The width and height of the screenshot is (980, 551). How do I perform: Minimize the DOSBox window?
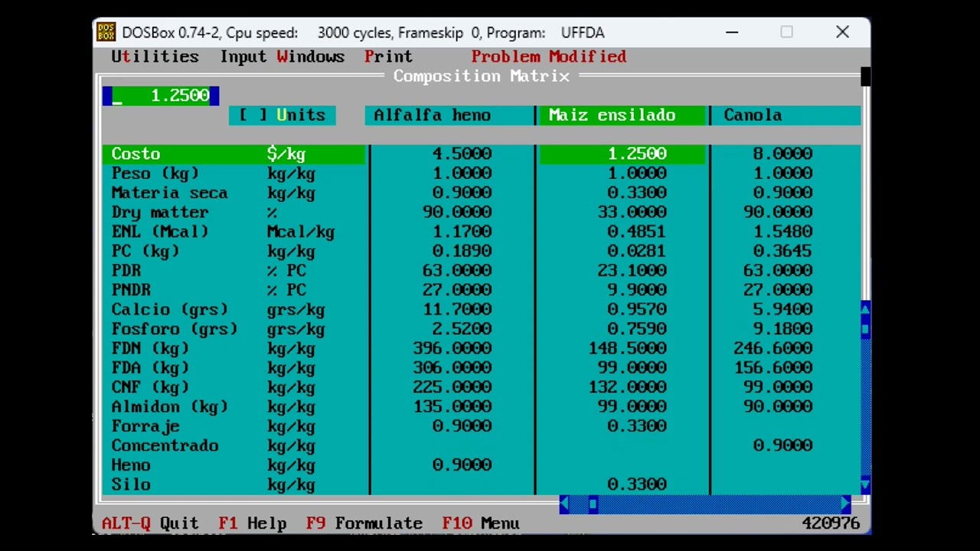(x=732, y=32)
